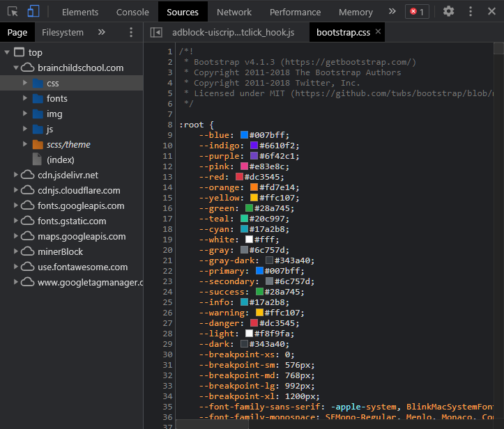Expand the minerBlock node arrow
Screen dimensions: 504x429
tap(16, 251)
